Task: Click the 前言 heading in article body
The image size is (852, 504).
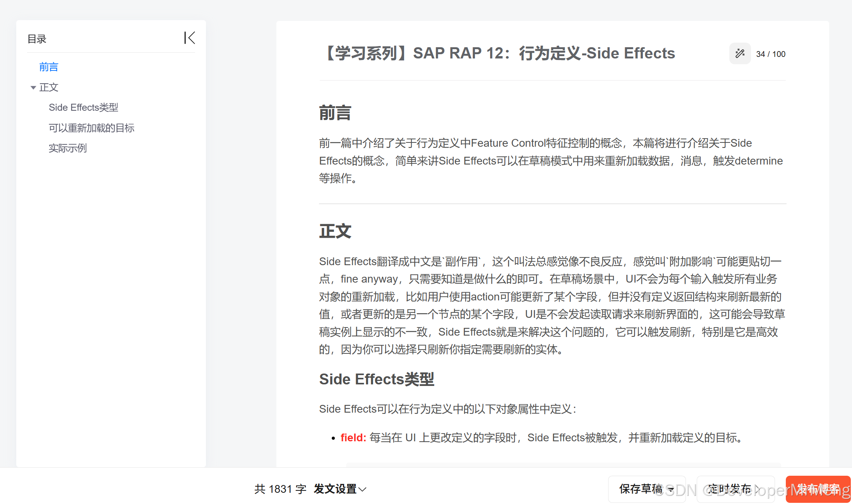Action: coord(335,113)
